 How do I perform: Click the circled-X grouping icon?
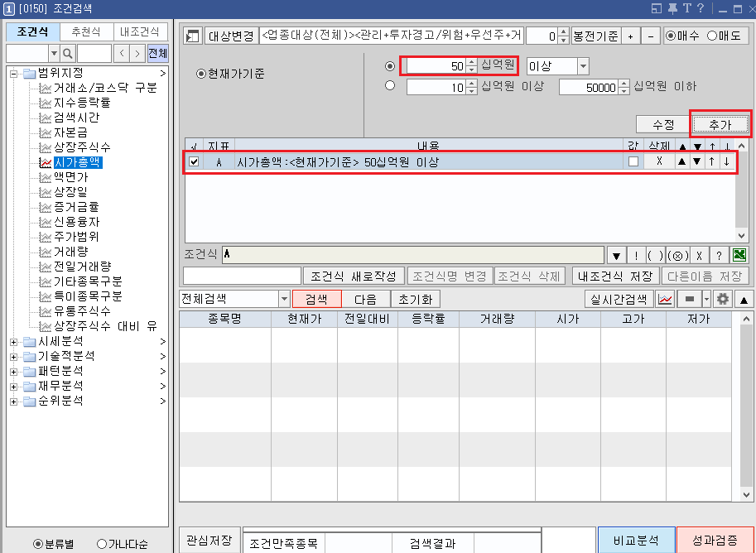pos(677,255)
